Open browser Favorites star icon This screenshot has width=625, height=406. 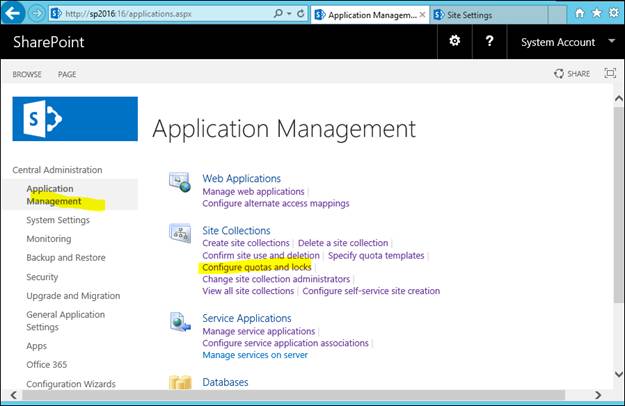[597, 13]
